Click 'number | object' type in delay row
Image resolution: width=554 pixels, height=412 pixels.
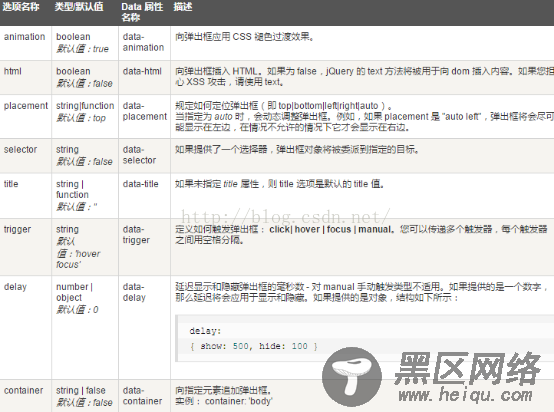74,292
